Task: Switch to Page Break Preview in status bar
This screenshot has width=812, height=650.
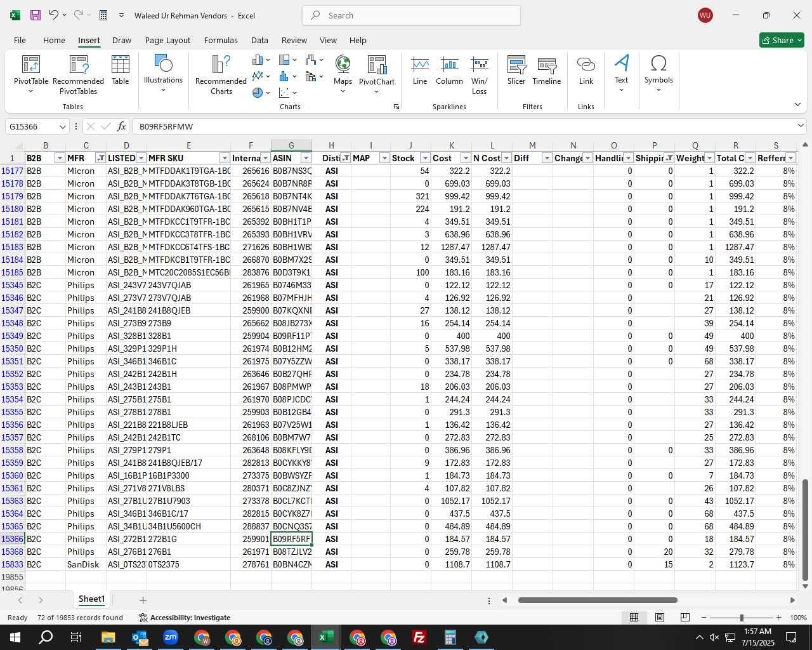Action: [684, 618]
